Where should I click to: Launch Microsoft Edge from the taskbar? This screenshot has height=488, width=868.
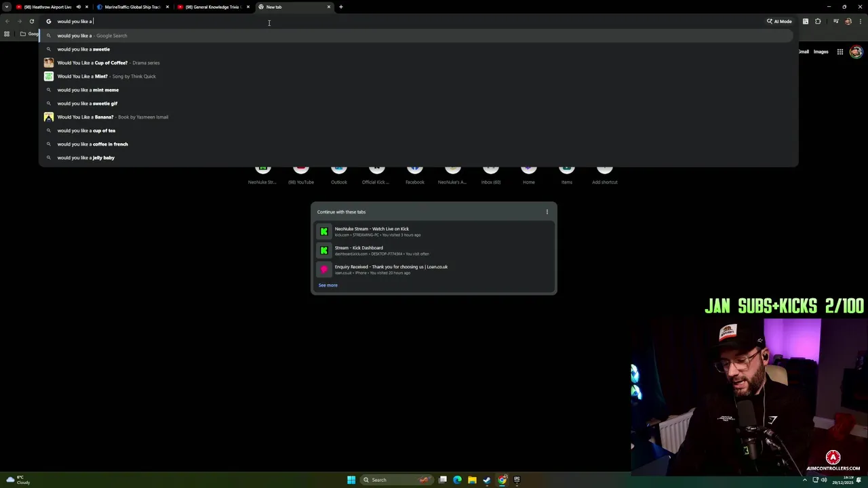(x=457, y=480)
